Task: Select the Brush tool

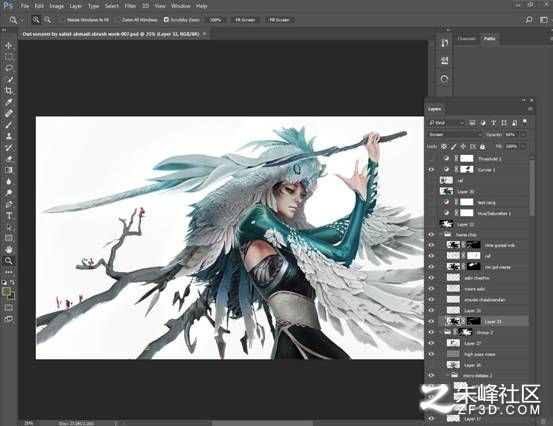Action: (9, 124)
